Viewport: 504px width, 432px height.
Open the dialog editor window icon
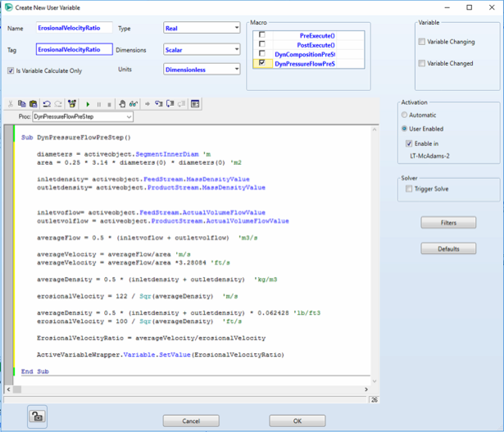pos(195,104)
